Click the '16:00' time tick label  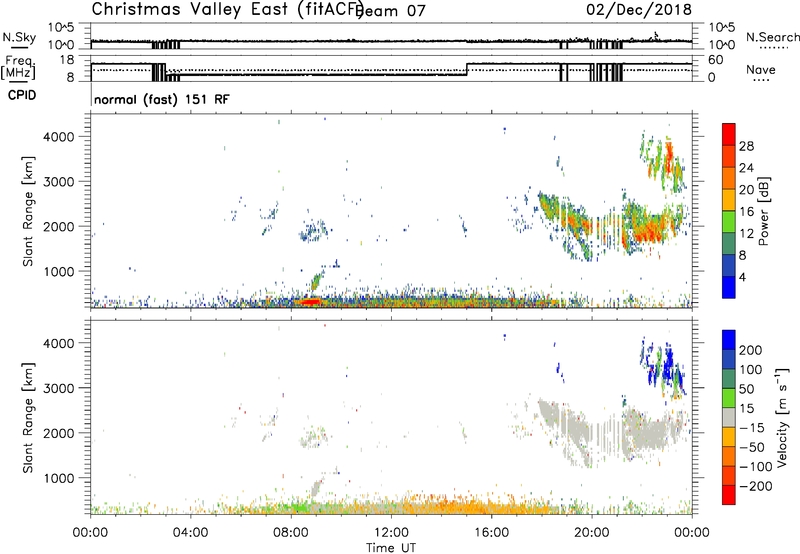(491, 533)
